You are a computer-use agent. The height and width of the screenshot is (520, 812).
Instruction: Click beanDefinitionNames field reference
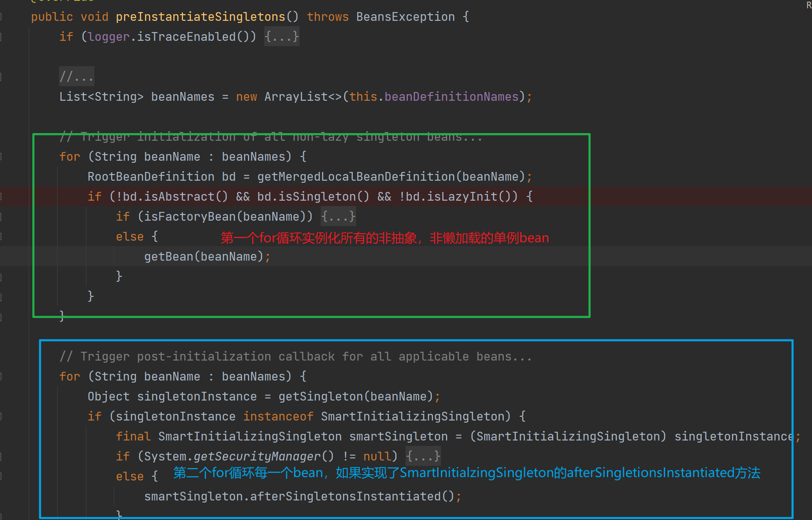[451, 97]
